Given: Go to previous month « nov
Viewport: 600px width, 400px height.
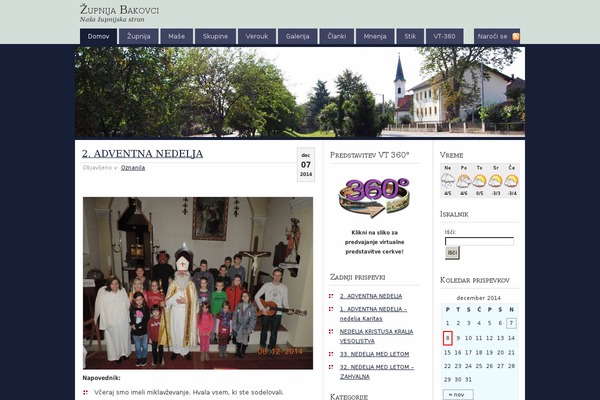Looking at the screenshot, I should tap(458, 395).
